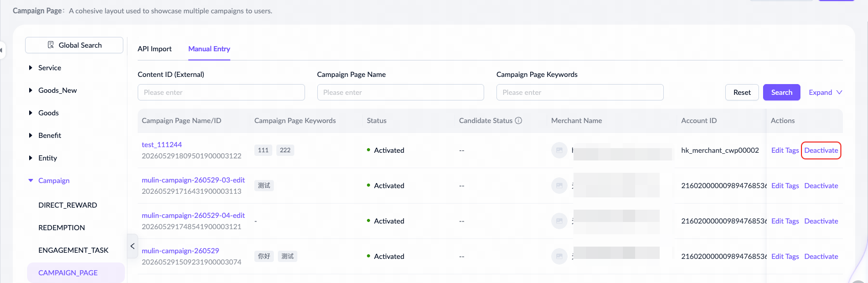Open REDEMPTION in the Campaign submenu
868x283 pixels.
coord(61,228)
